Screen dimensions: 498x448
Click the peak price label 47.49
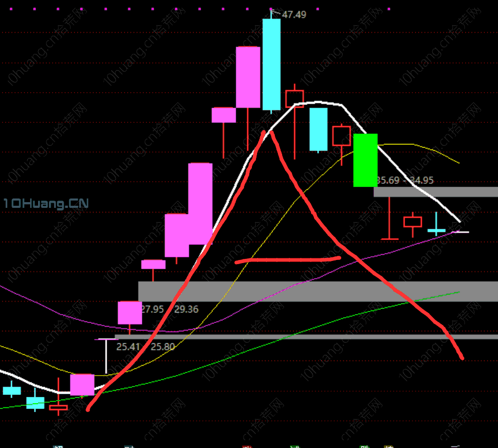(294, 15)
